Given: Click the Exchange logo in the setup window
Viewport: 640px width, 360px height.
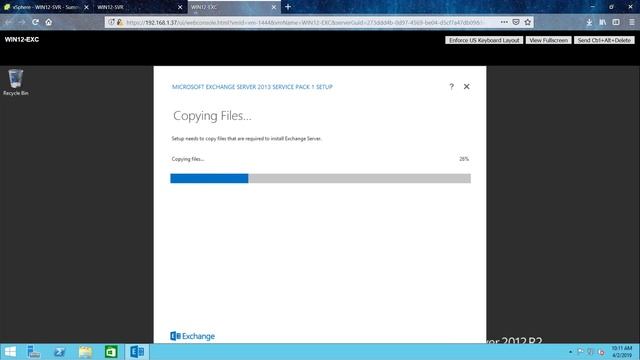Looking at the screenshot, I should coord(192,336).
